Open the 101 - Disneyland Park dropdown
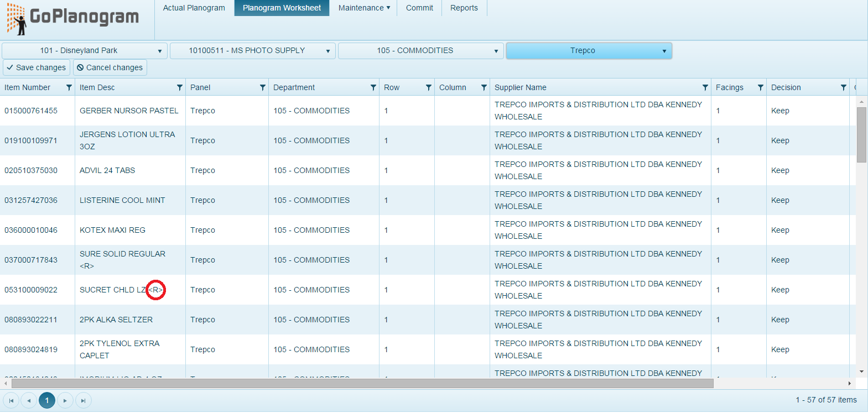The width and height of the screenshot is (868, 413). [x=85, y=51]
